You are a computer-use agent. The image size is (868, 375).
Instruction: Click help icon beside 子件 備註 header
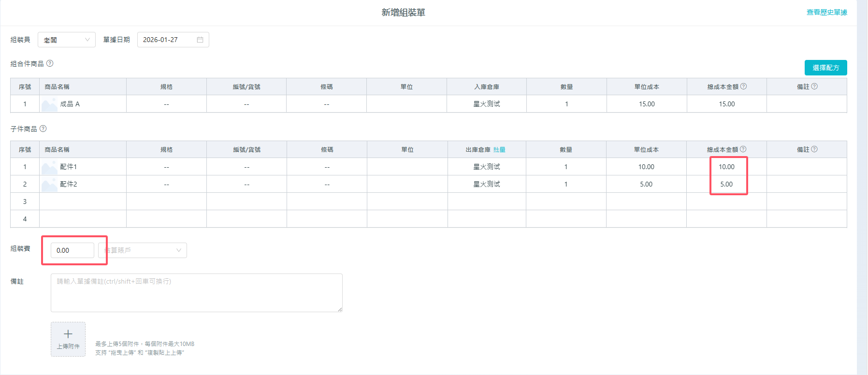[x=814, y=149]
